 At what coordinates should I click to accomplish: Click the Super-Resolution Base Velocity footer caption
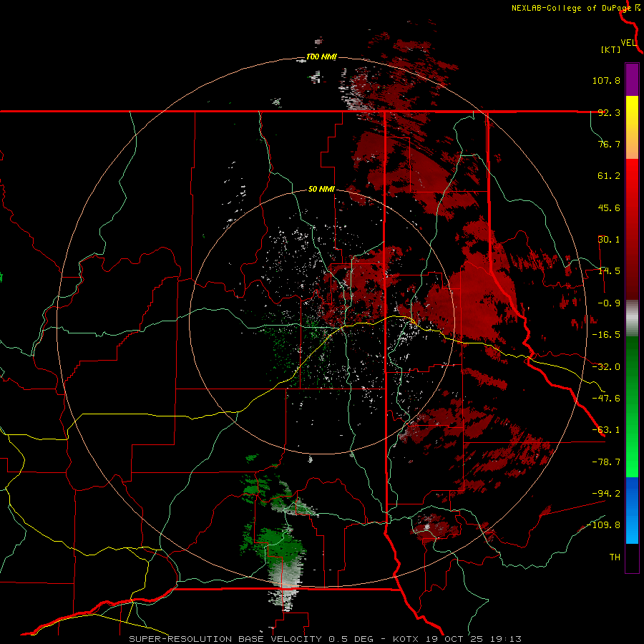(326, 639)
